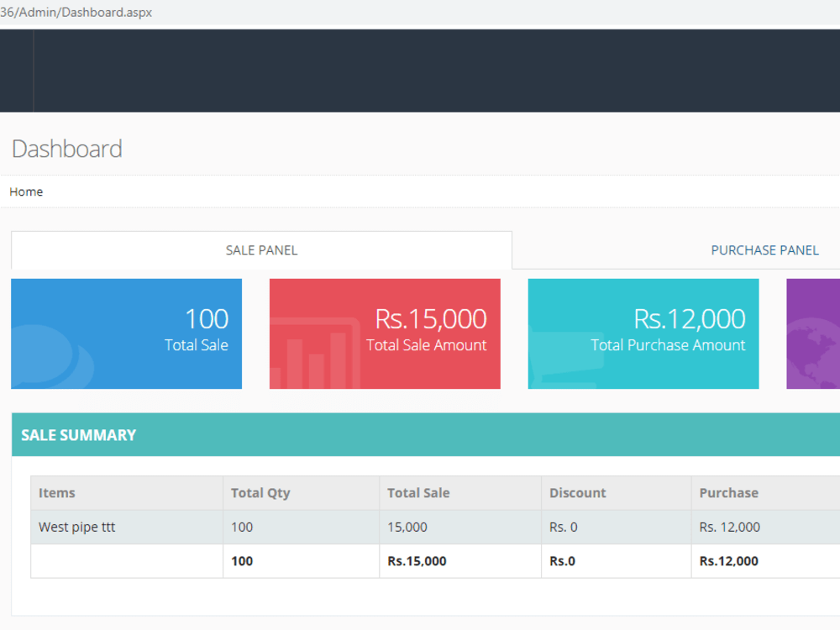Screen dimensions: 840x630
Task: Click the bar chart icon on red card
Action: click(315, 354)
